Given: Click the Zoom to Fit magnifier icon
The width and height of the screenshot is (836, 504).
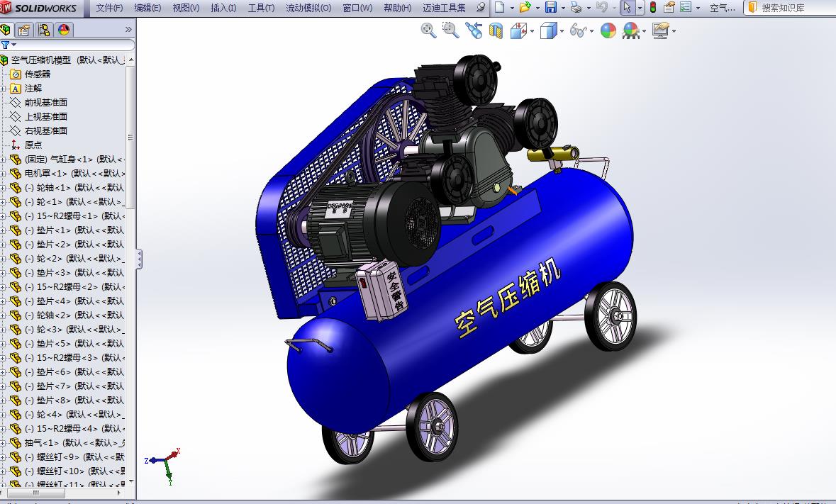Looking at the screenshot, I should 428,30.
